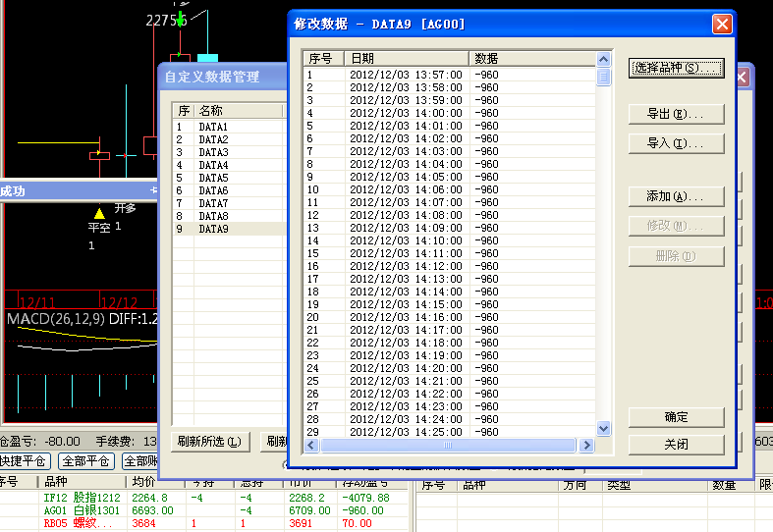Click the 选择品种(S) button

tap(676, 68)
